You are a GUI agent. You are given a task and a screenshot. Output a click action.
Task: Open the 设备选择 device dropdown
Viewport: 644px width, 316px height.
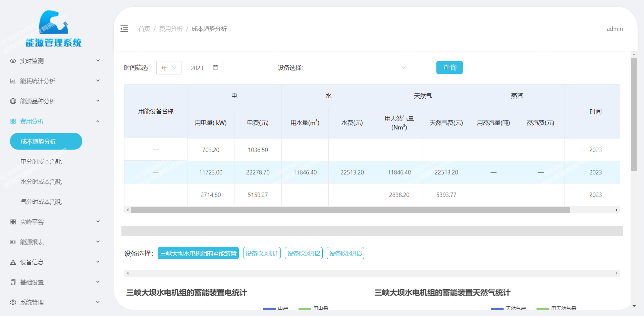pyautogui.click(x=360, y=67)
